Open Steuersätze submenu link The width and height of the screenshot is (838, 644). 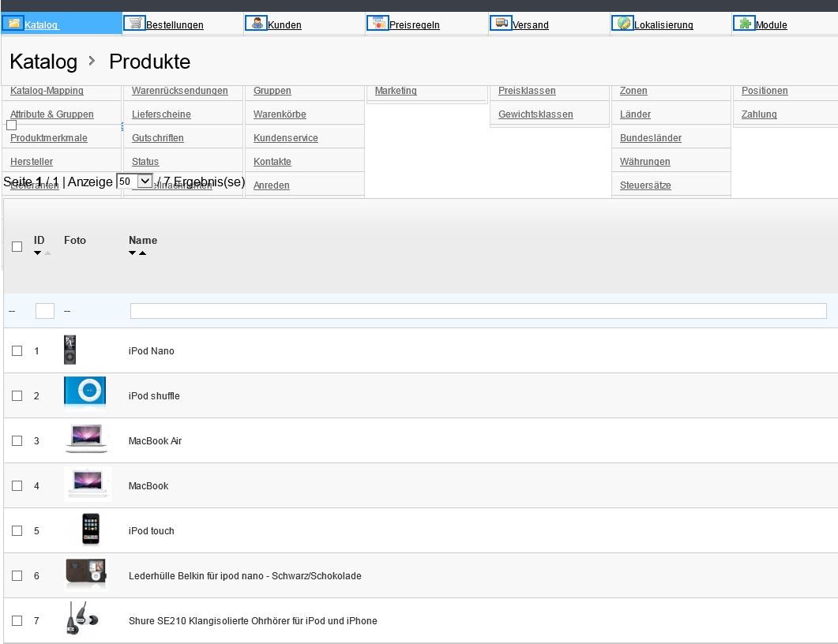(645, 185)
